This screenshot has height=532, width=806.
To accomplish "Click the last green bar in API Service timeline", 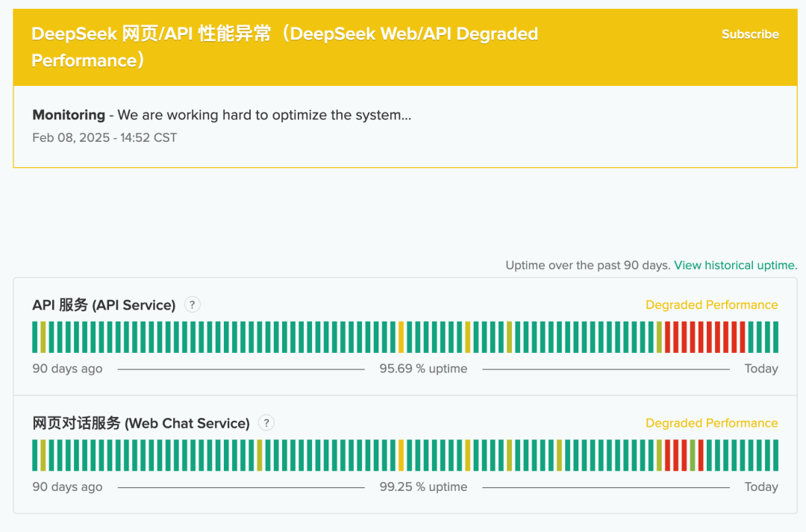I will 775,337.
